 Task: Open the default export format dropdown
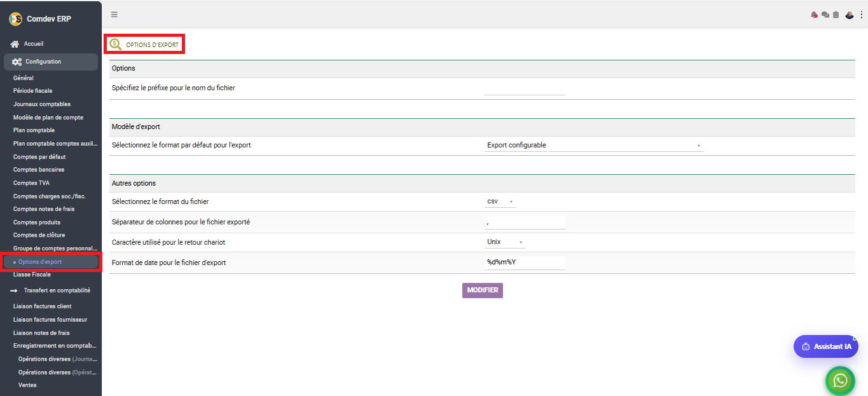click(594, 146)
